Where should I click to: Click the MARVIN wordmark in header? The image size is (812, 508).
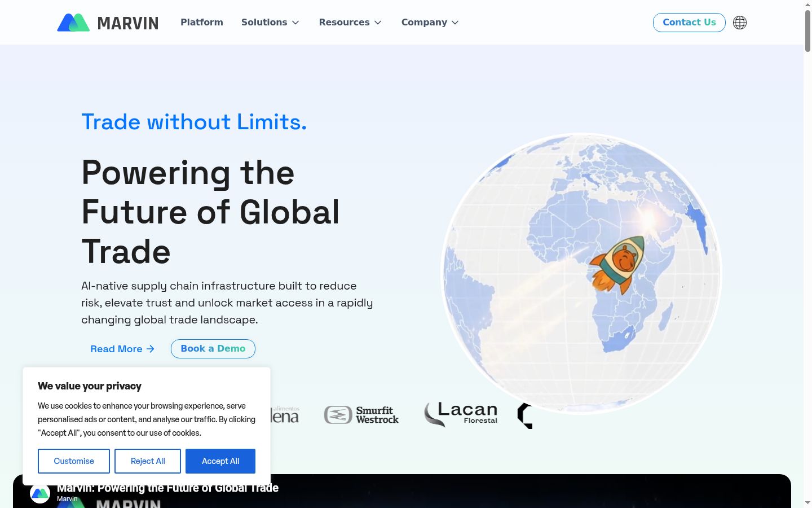[x=128, y=23]
